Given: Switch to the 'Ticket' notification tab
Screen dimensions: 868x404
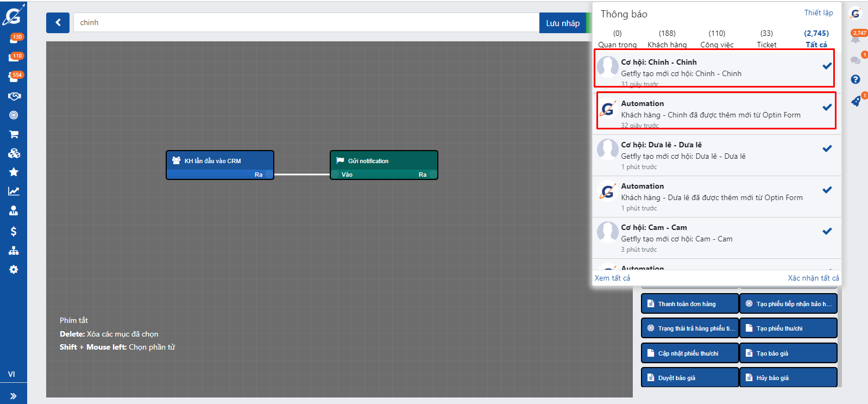Looking at the screenshot, I should click(766, 39).
